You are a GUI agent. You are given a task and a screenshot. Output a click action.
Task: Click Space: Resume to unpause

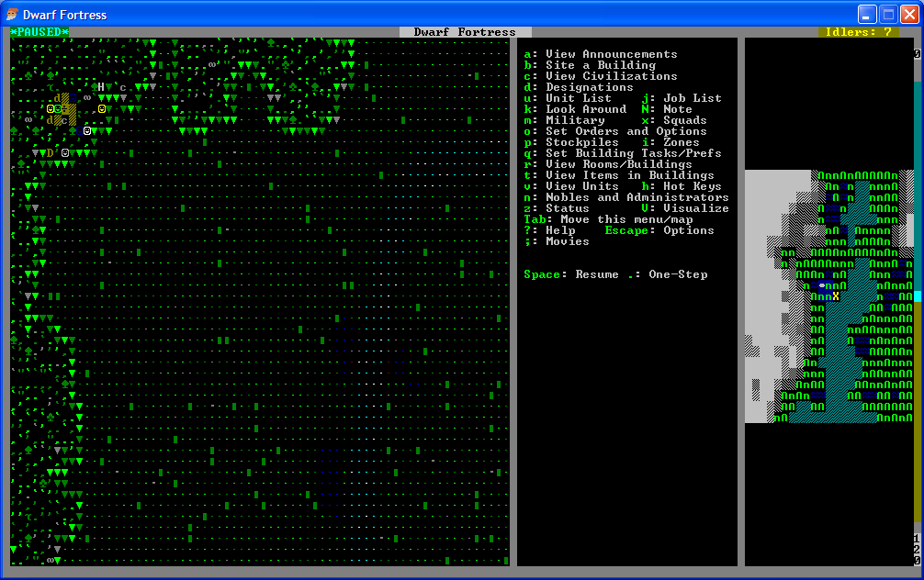571,274
